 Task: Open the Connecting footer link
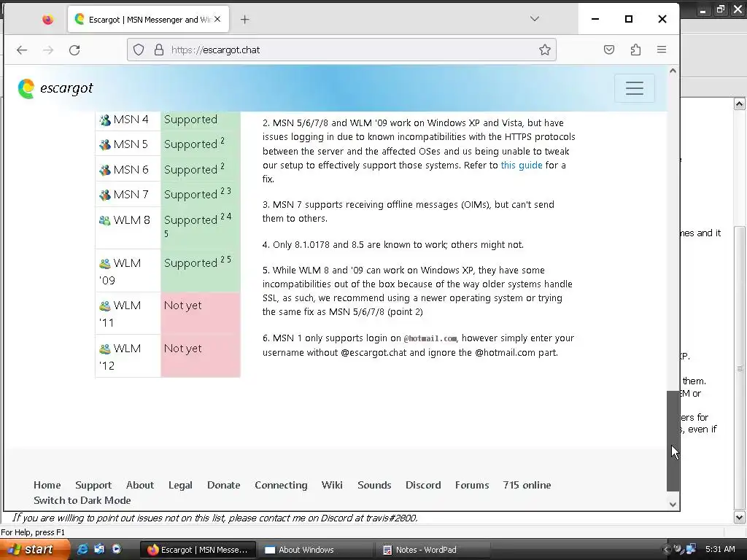coord(281,485)
